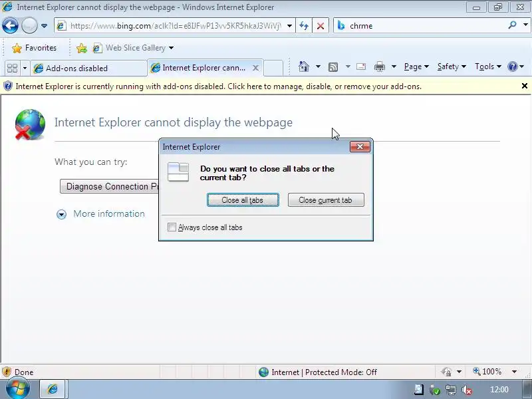Open the tab list dropdown arrow
The height and width of the screenshot is (399, 532).
25,68
